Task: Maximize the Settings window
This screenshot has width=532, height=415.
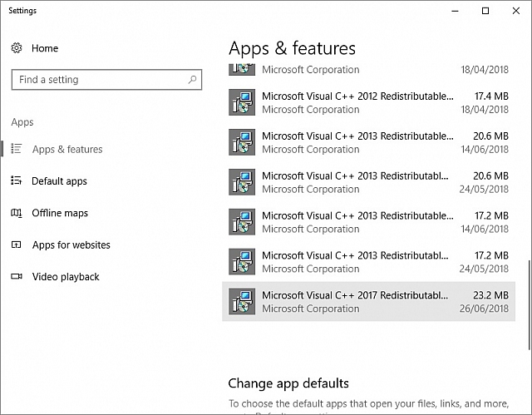Action: click(485, 11)
